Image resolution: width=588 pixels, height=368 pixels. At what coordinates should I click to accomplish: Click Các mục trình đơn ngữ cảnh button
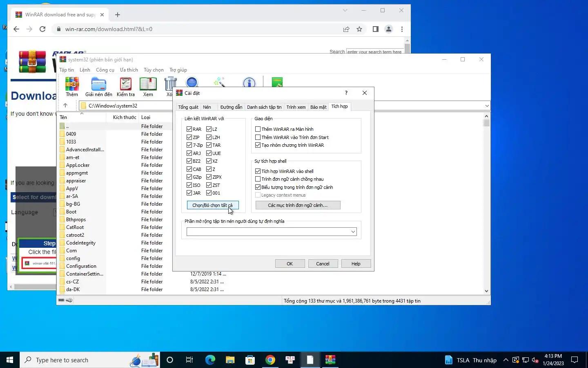click(x=298, y=205)
